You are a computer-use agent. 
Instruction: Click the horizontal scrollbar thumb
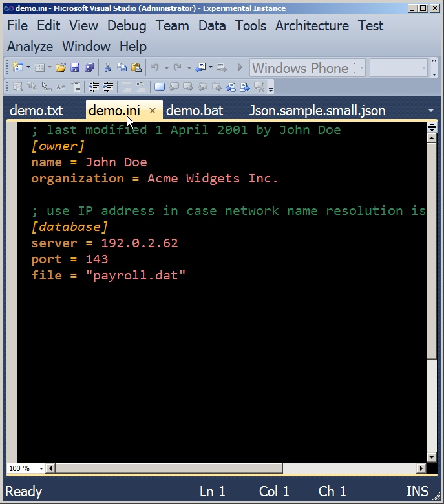pyautogui.click(x=169, y=468)
